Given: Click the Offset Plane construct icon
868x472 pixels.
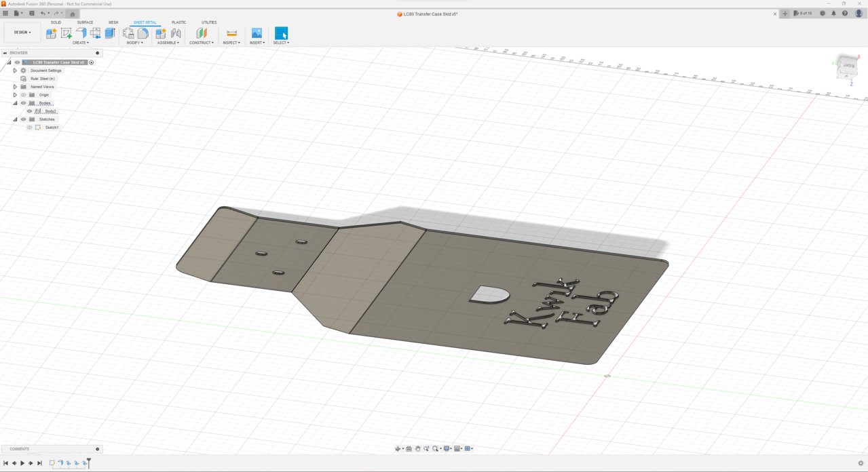Looking at the screenshot, I should coord(202,33).
